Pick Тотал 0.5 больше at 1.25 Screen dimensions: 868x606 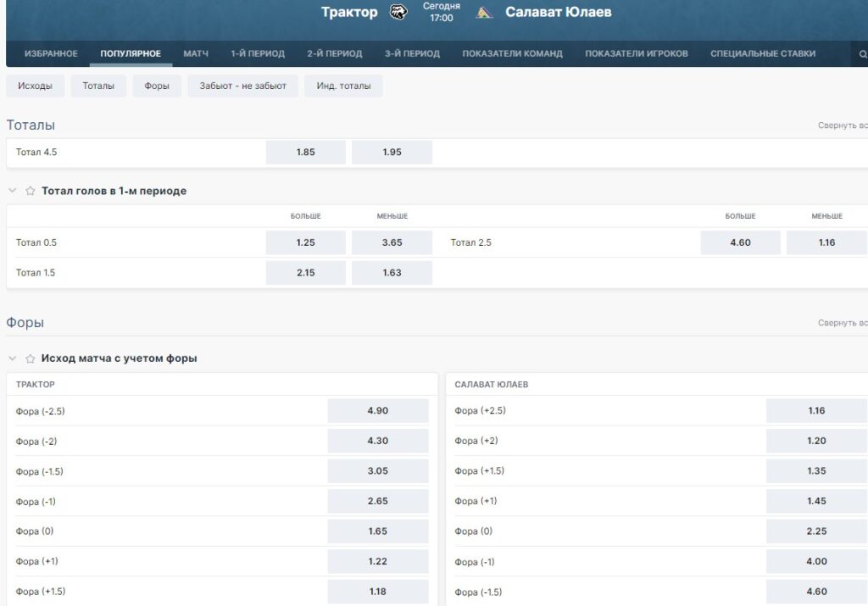point(305,242)
